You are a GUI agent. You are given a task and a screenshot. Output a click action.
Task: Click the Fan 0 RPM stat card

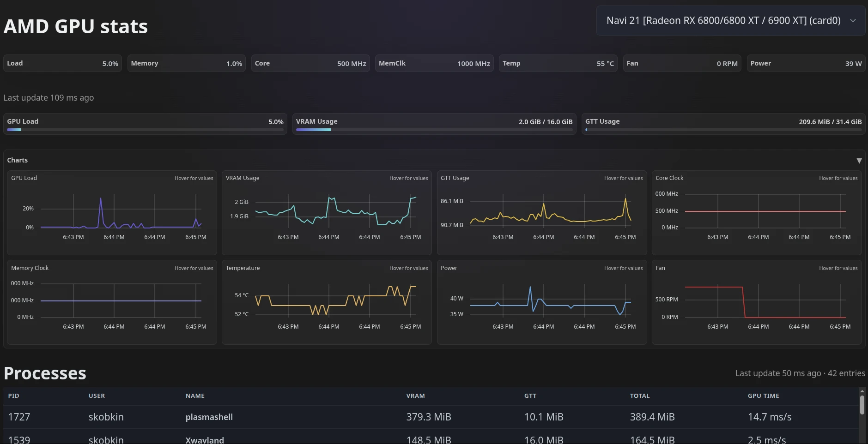point(682,63)
